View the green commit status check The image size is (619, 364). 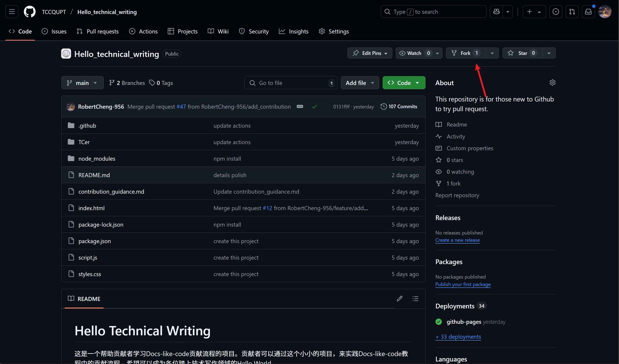coord(314,107)
